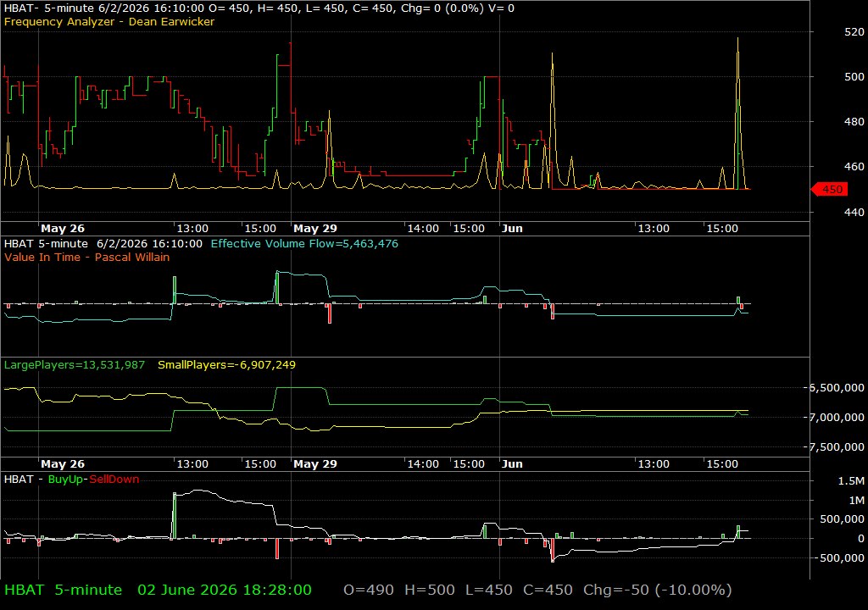Click the 500 price scale value

(854, 76)
